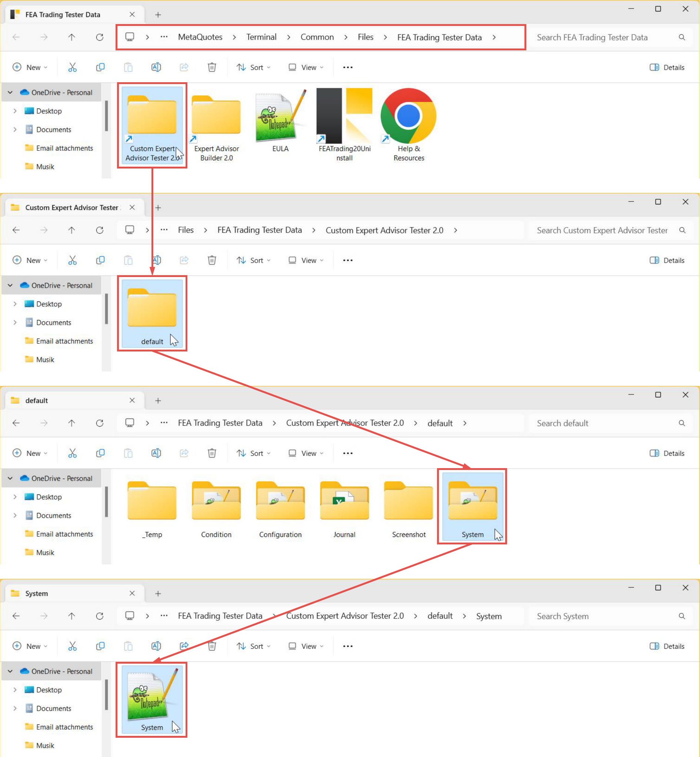The height and width of the screenshot is (757, 700).
Task: Toggle Details pane in default window
Action: pos(667,453)
